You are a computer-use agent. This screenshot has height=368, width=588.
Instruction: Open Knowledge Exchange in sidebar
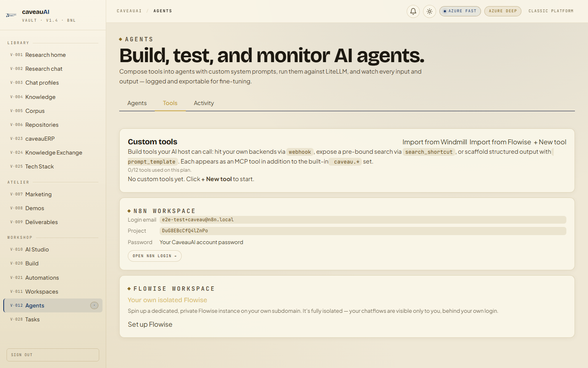(53, 153)
